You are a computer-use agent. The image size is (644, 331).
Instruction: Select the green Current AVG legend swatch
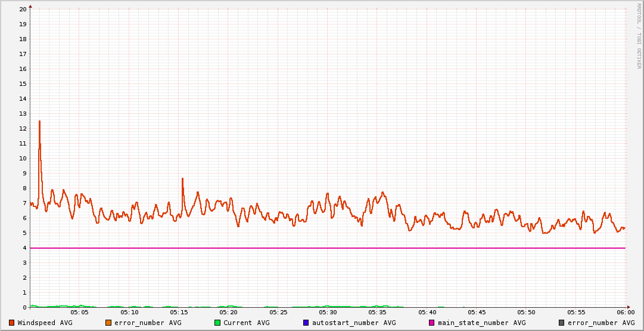(x=217, y=323)
